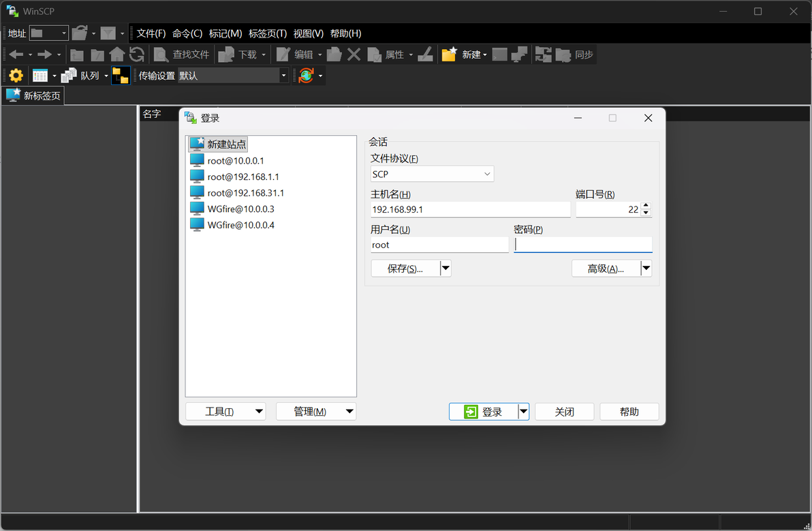This screenshot has width=812, height=531.
Task: Click the 登录 login button
Action: pyautogui.click(x=484, y=411)
